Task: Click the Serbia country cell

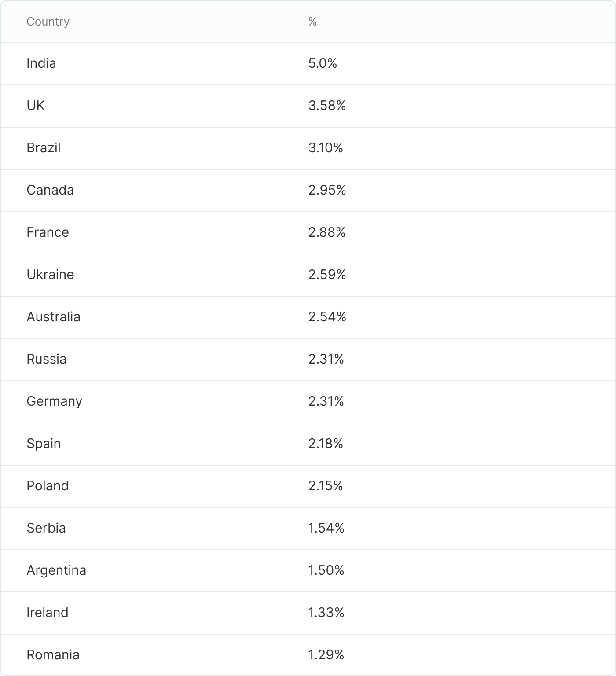Action: (x=46, y=528)
